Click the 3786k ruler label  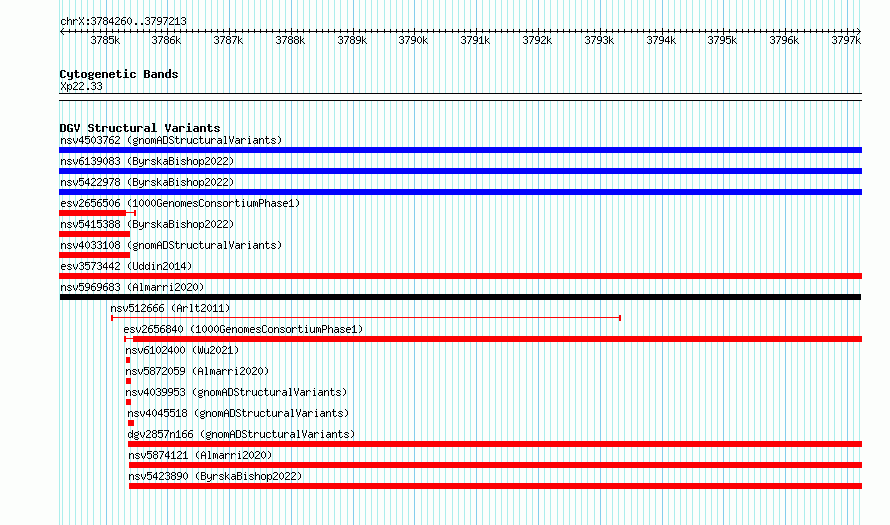coord(166,40)
